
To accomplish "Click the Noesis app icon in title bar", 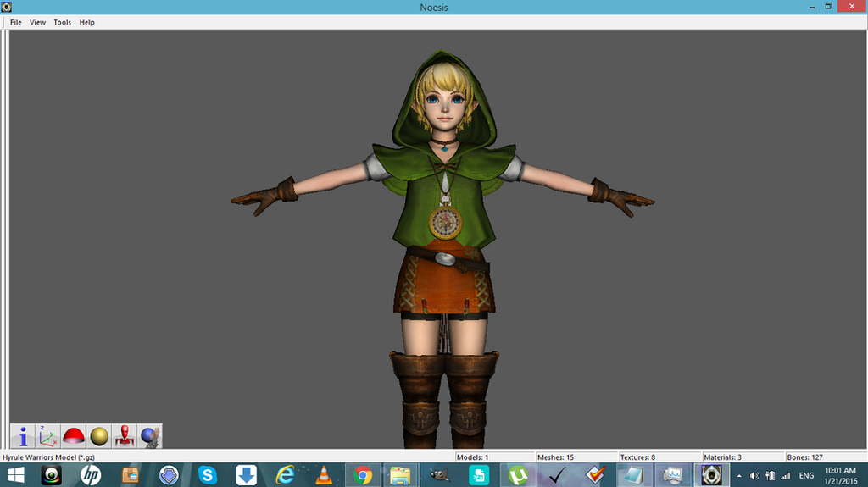I will click(x=7, y=7).
